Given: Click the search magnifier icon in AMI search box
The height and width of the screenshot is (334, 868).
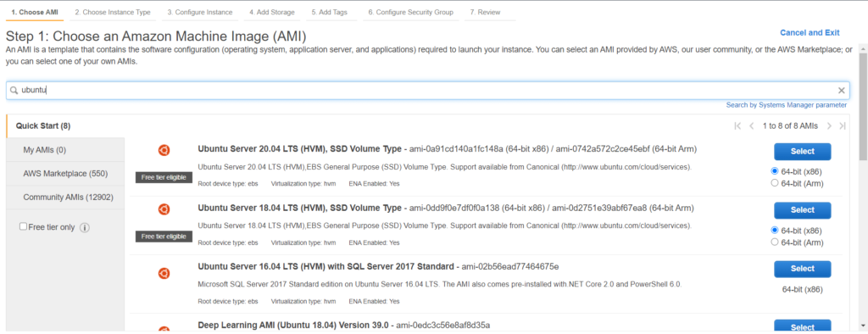Looking at the screenshot, I should [14, 91].
